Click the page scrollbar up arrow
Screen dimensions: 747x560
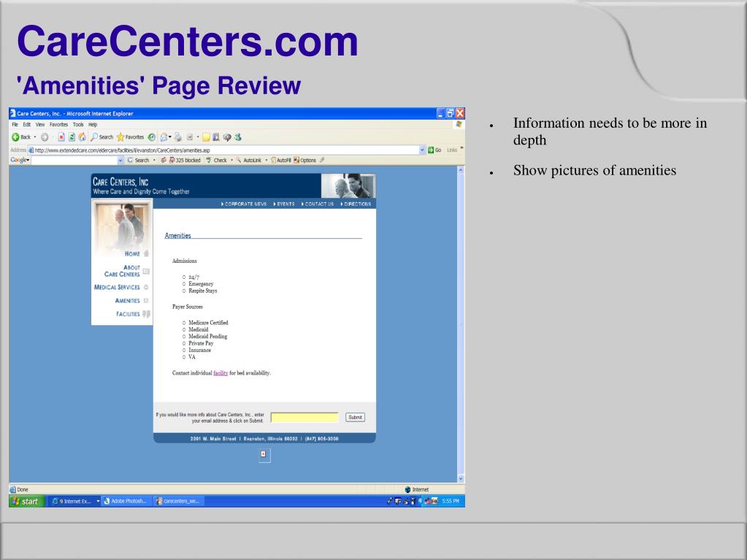coord(461,170)
